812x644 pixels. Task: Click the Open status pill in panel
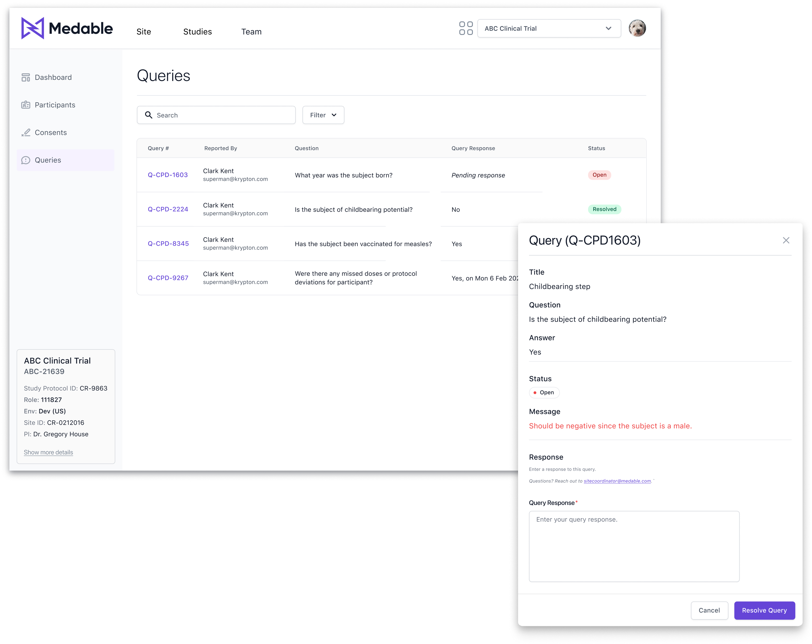(544, 393)
